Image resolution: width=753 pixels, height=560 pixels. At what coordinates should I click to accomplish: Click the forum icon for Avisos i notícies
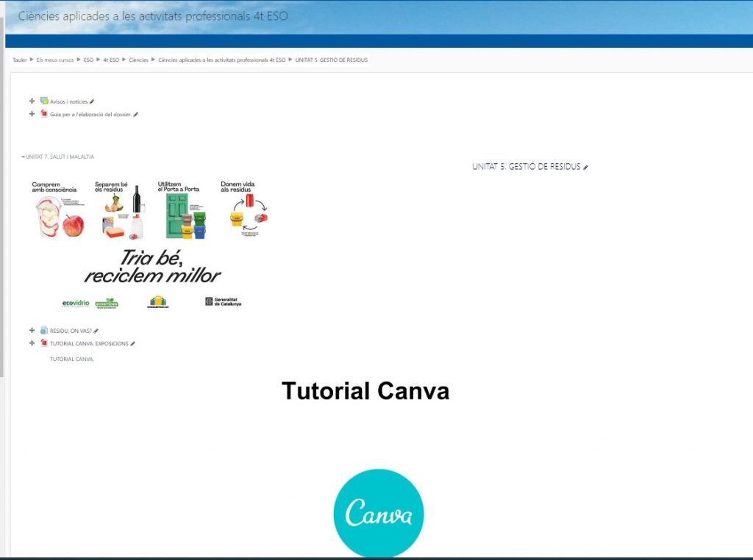tap(44, 101)
